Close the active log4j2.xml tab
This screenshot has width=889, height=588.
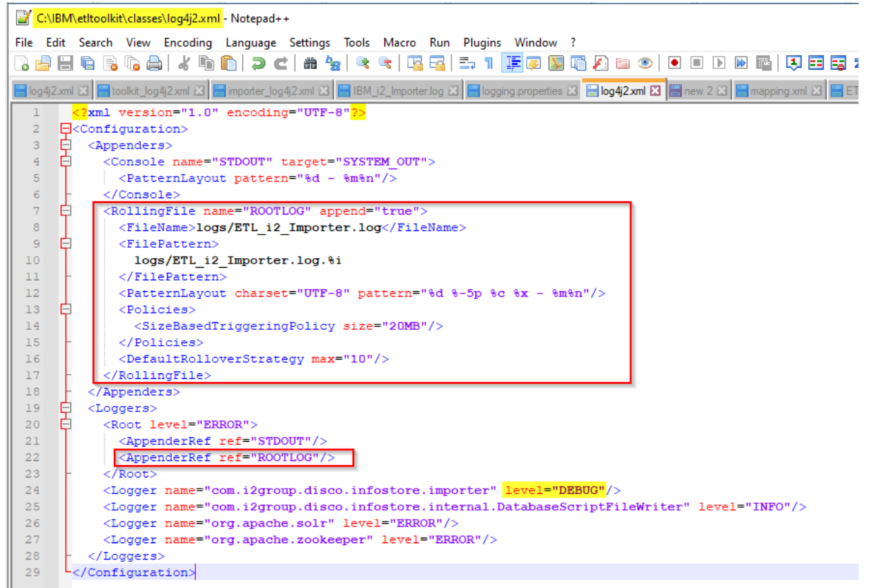click(x=656, y=91)
